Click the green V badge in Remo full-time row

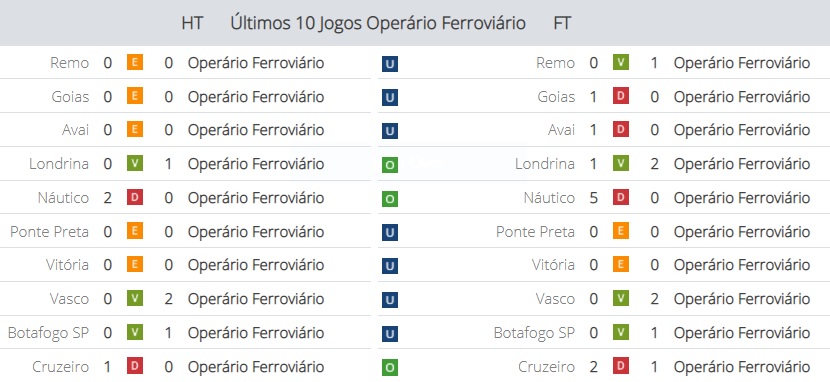[x=621, y=62]
